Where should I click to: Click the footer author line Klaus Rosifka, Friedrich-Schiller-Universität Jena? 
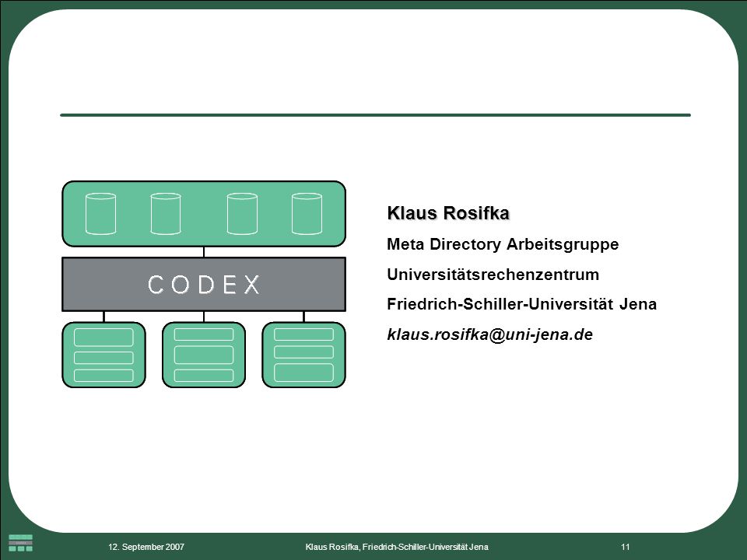(397, 547)
